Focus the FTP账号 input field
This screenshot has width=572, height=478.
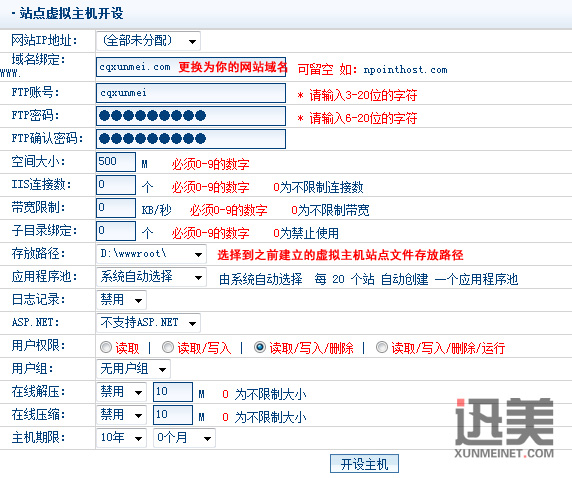tap(191, 93)
